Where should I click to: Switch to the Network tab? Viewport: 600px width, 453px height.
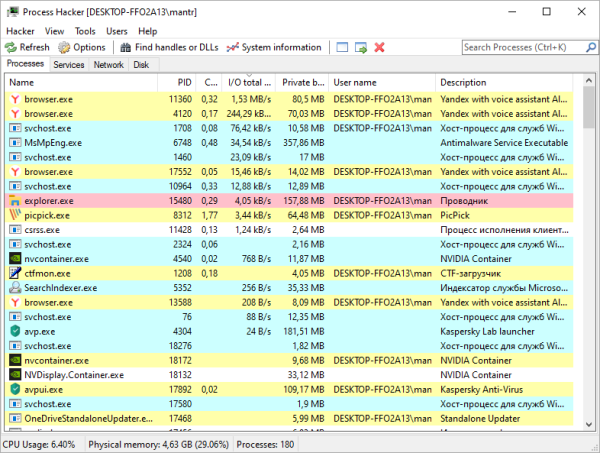coord(108,65)
